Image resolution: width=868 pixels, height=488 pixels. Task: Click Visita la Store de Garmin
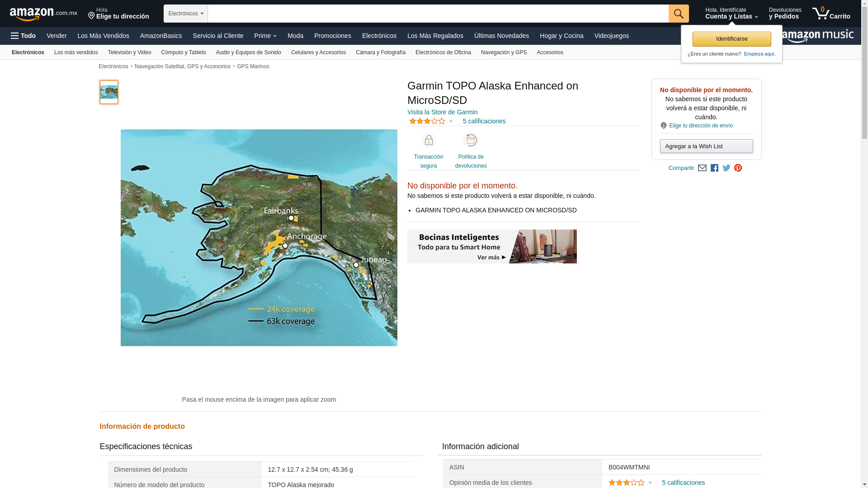pyautogui.click(x=442, y=112)
